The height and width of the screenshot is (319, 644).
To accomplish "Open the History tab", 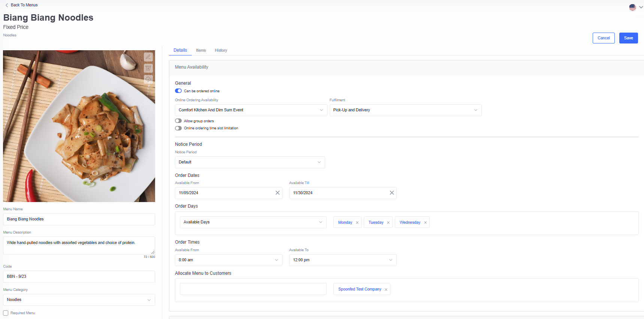I will (221, 50).
